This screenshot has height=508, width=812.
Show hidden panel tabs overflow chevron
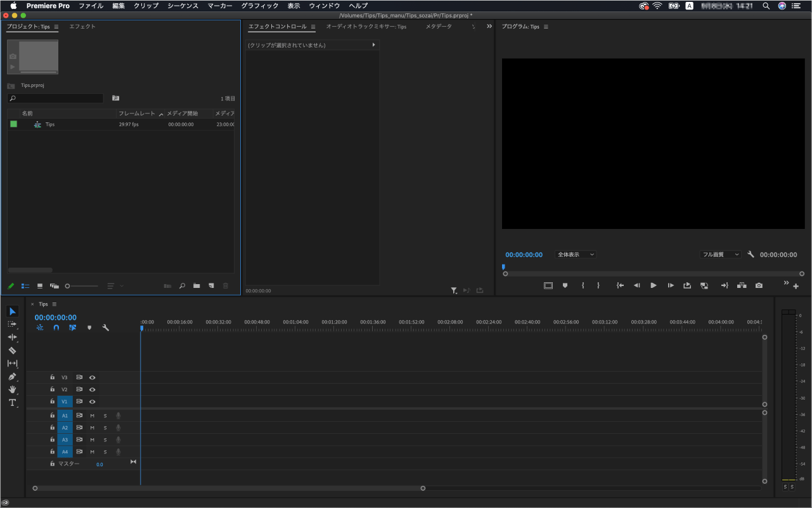tap(489, 27)
